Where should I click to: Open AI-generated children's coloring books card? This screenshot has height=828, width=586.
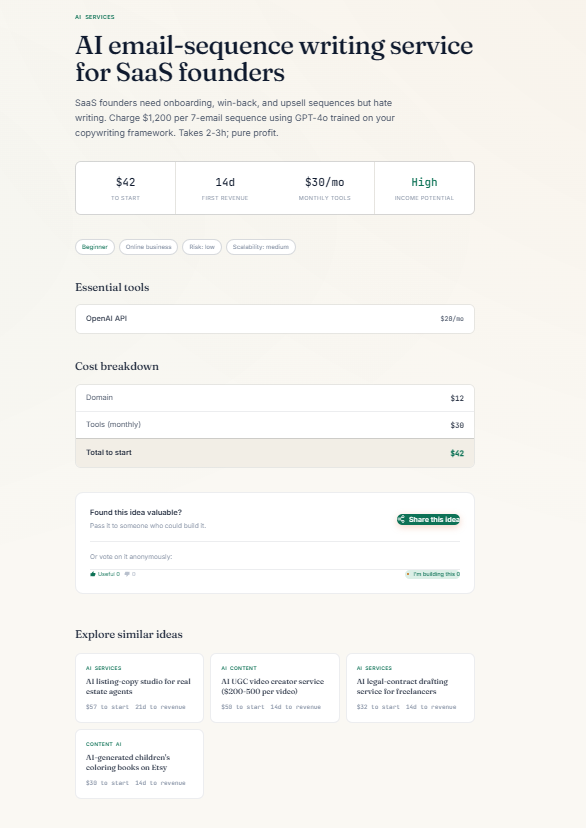(x=139, y=764)
